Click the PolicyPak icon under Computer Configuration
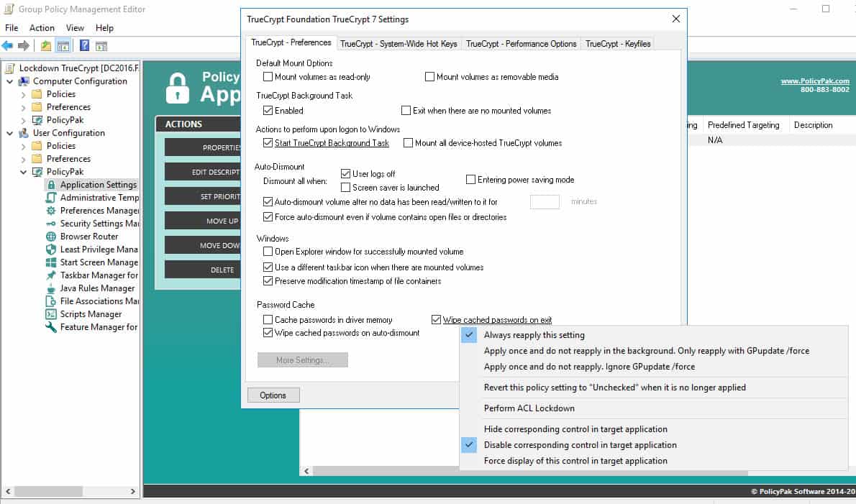The height and width of the screenshot is (504, 856). pyautogui.click(x=37, y=120)
